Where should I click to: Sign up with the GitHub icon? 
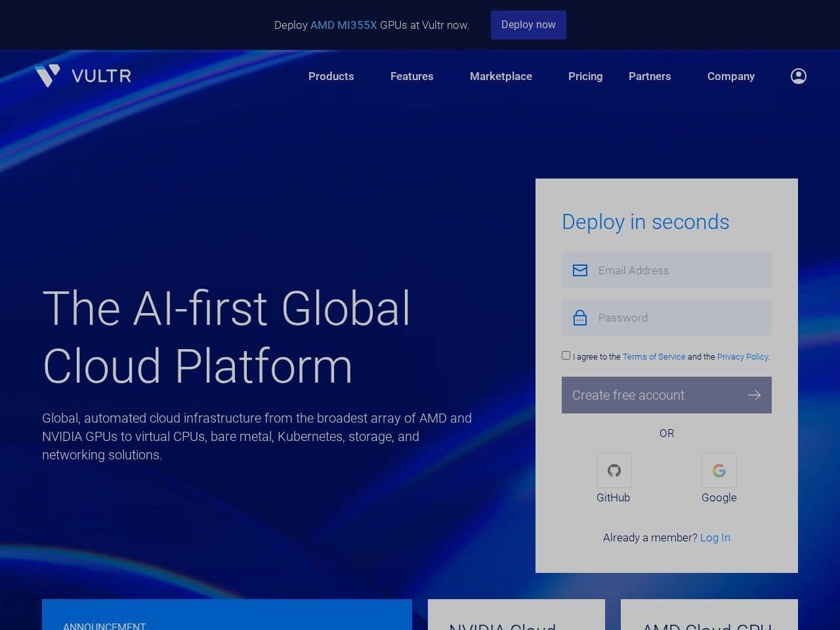point(614,470)
